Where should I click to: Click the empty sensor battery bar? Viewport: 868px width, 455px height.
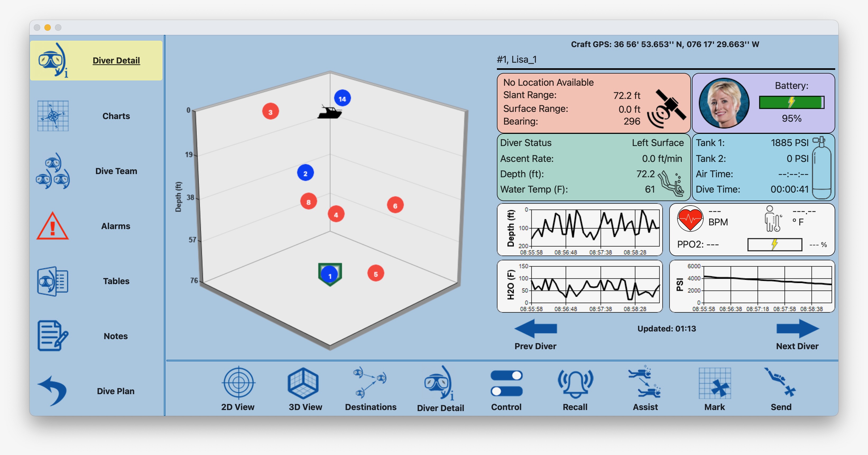(x=774, y=244)
